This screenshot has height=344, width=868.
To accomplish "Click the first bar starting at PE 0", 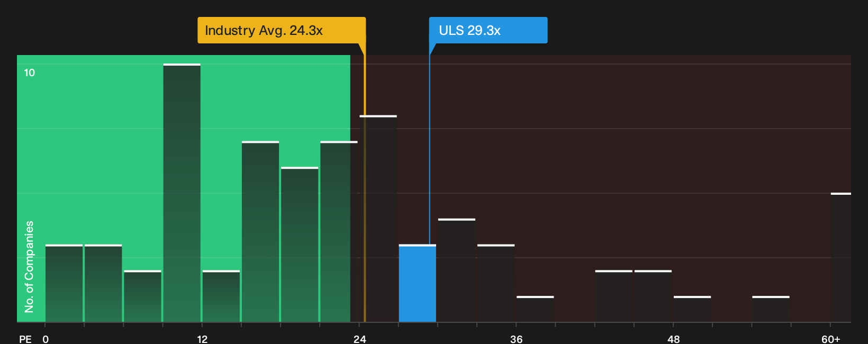I will [64, 283].
